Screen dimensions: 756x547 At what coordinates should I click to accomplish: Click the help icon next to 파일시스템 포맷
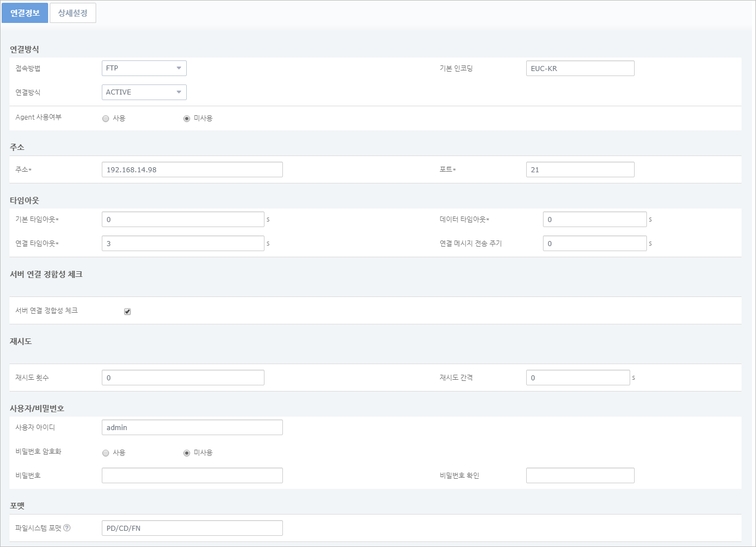[x=67, y=527]
